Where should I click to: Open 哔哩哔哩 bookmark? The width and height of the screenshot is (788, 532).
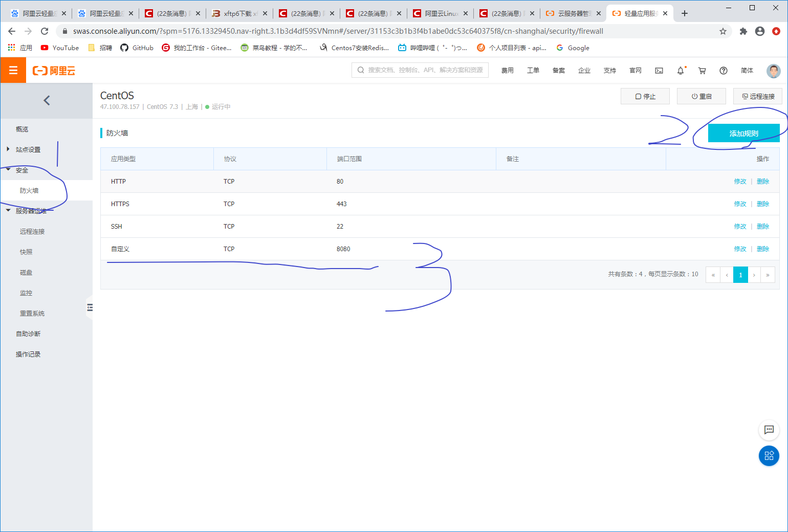[433, 48]
